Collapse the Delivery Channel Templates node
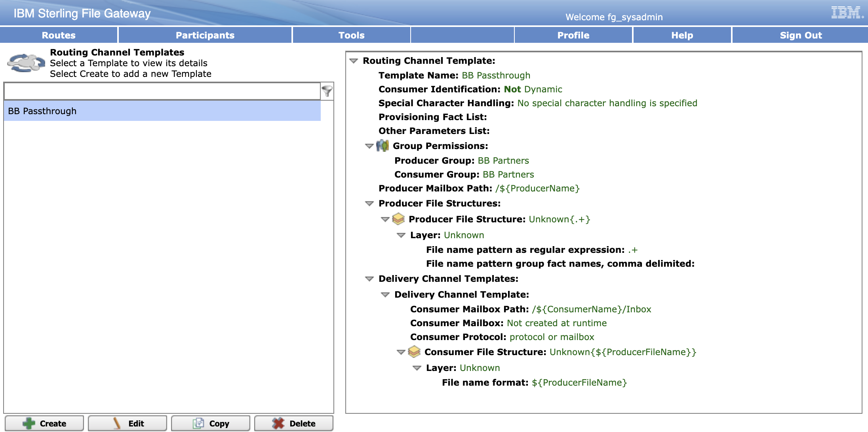 (369, 279)
